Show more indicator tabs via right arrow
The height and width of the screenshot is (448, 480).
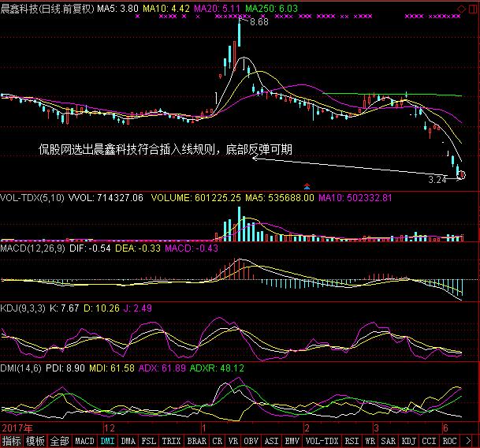point(468,441)
